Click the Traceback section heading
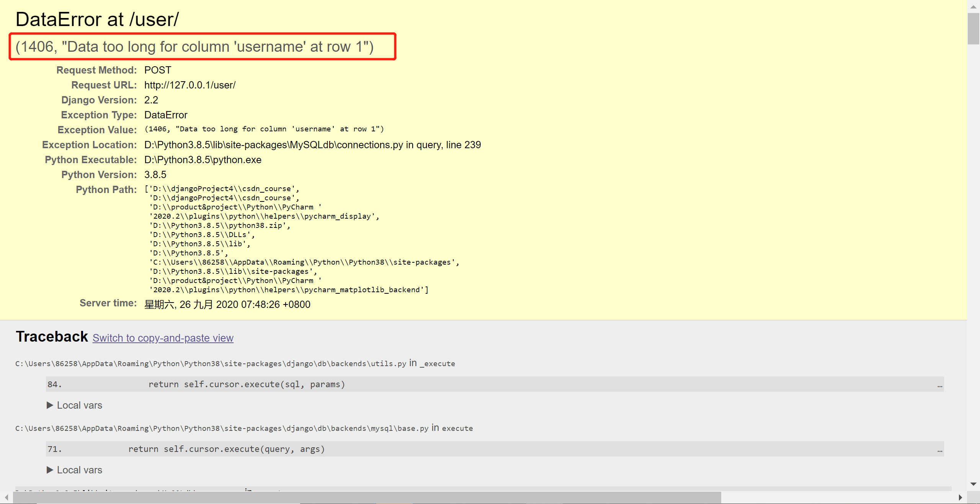The height and width of the screenshot is (504, 980). [52, 337]
